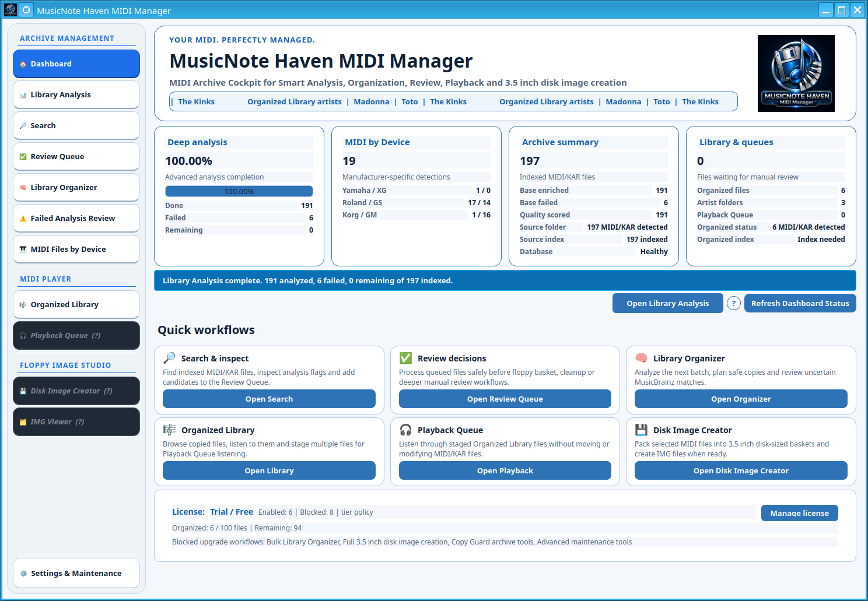Click the 'Organized: 6 / 100 files' text
The height and width of the screenshot is (601, 868).
(209, 528)
